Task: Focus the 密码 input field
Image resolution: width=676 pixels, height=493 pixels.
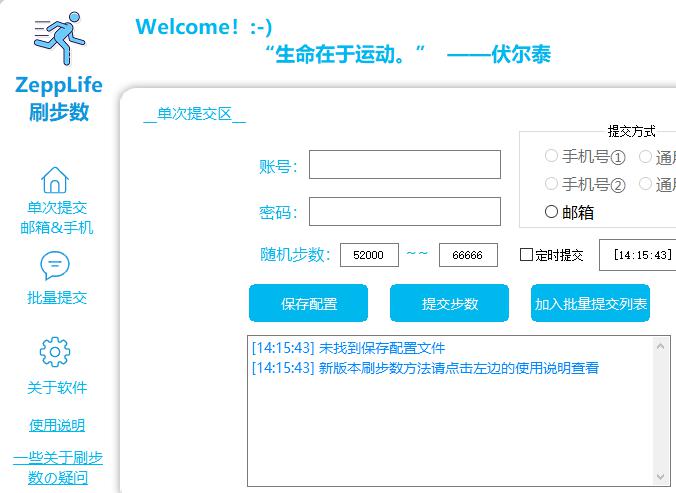Action: click(404, 212)
